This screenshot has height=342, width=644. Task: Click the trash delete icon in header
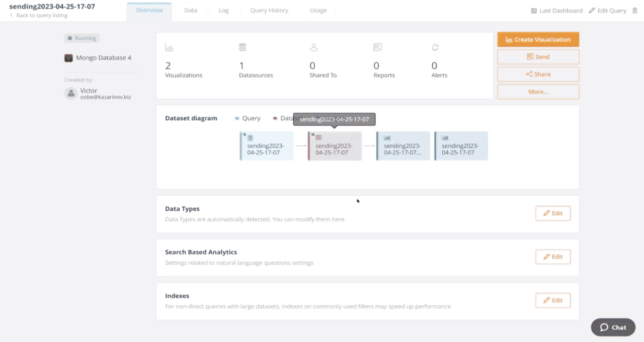(x=634, y=11)
